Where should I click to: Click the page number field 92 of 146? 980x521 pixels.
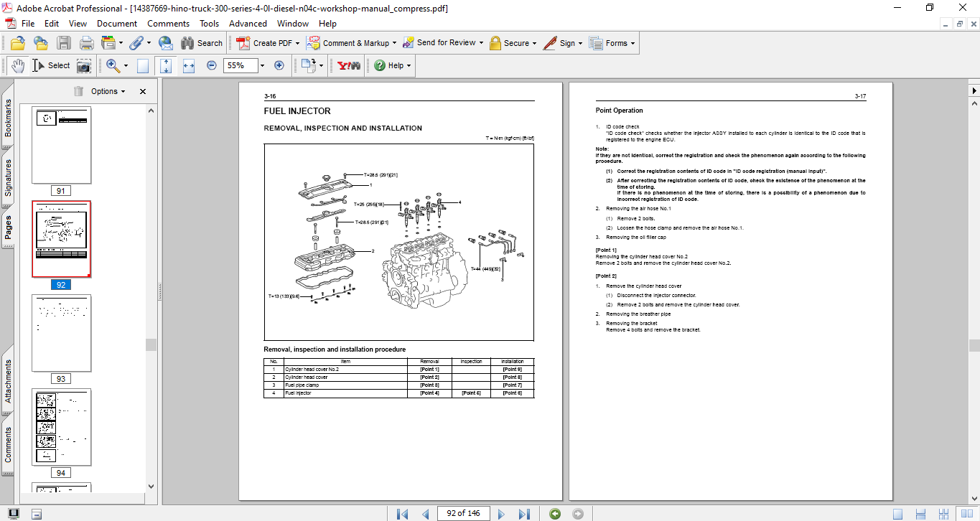[464, 513]
